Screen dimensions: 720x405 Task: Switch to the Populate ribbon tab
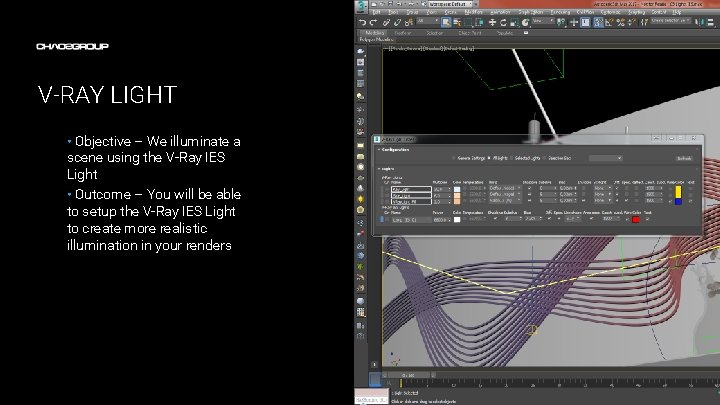tap(505, 33)
